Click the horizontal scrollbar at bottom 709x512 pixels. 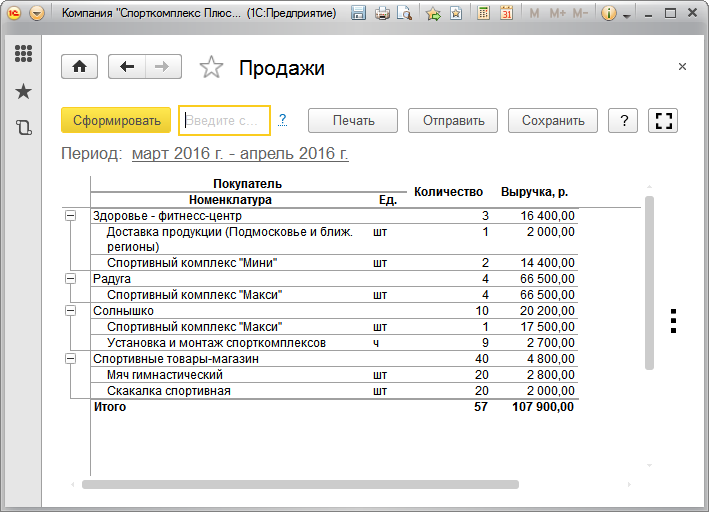pyautogui.click(x=300, y=484)
